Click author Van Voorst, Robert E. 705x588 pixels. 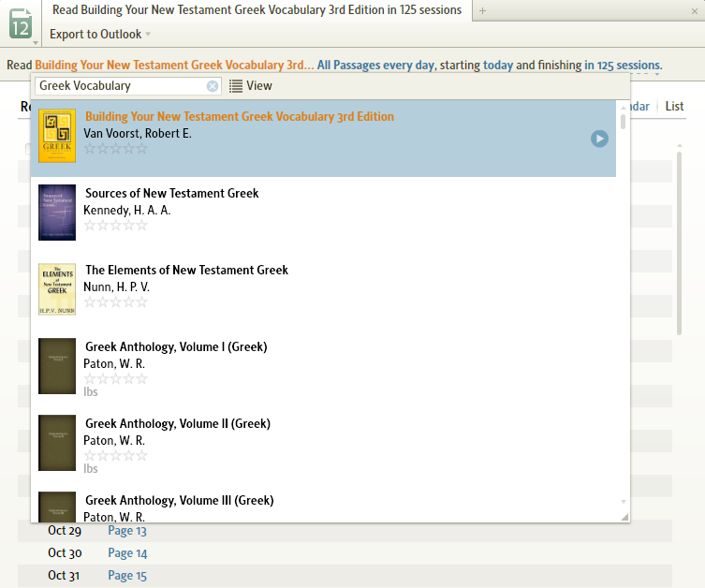138,134
